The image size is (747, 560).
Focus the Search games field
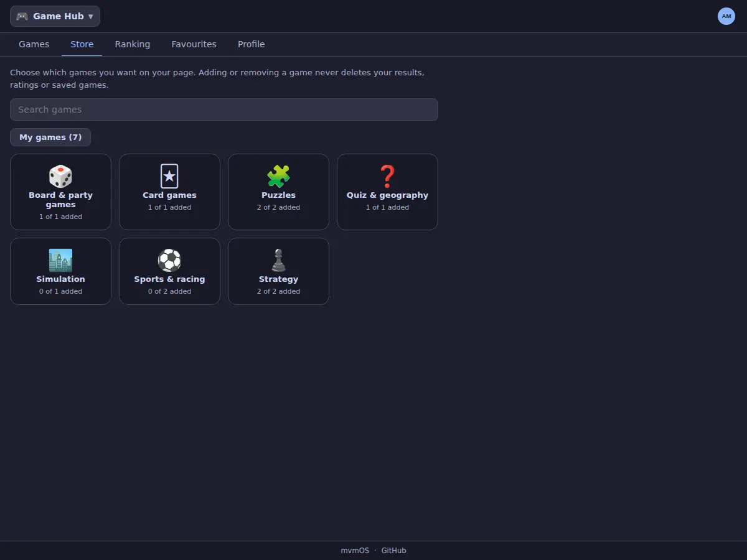(224, 110)
